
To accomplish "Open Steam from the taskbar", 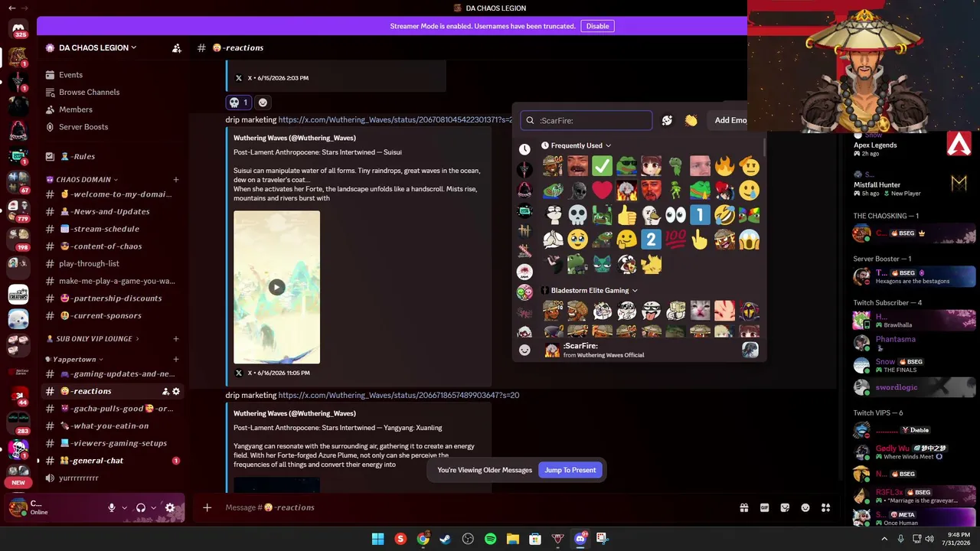I will [445, 539].
